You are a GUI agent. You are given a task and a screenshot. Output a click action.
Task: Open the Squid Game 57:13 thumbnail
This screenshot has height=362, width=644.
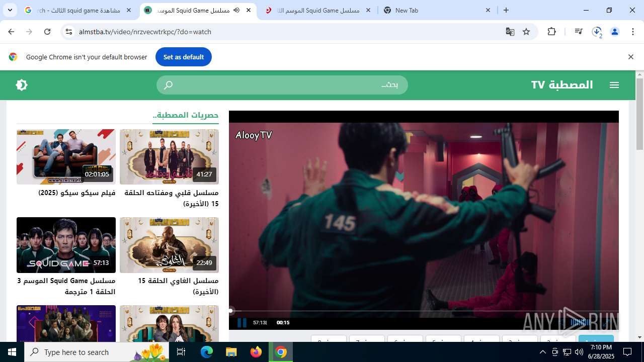[66, 245]
